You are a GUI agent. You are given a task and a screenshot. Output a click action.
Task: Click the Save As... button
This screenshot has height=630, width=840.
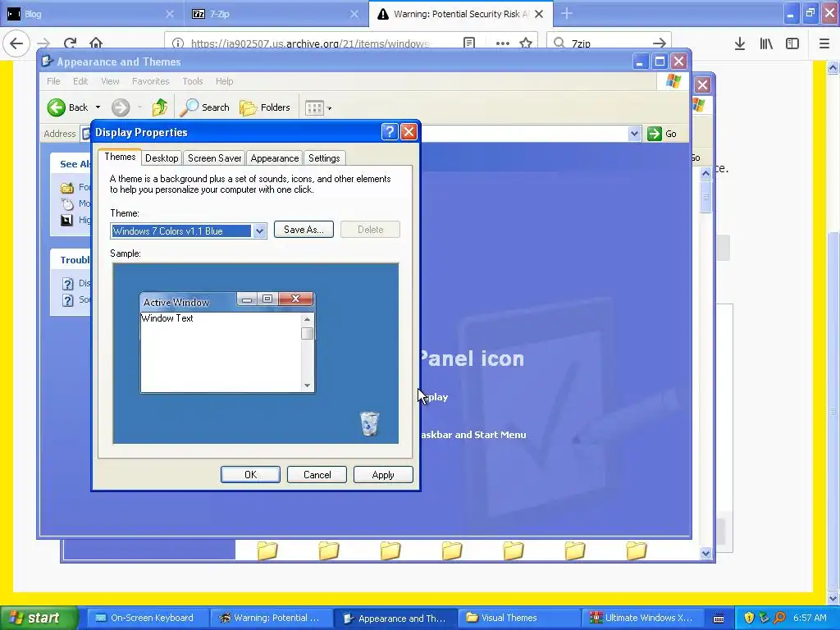click(304, 230)
